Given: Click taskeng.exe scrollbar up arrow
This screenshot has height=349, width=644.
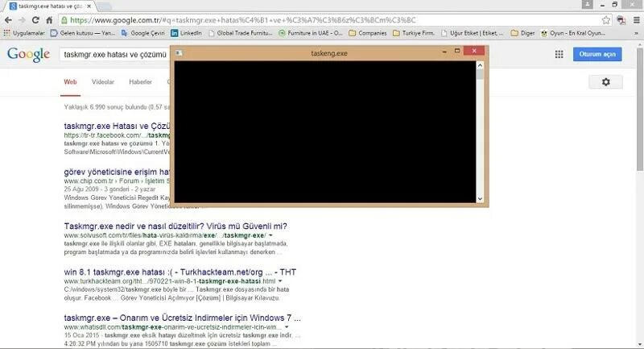Looking at the screenshot, I should coord(480,65).
